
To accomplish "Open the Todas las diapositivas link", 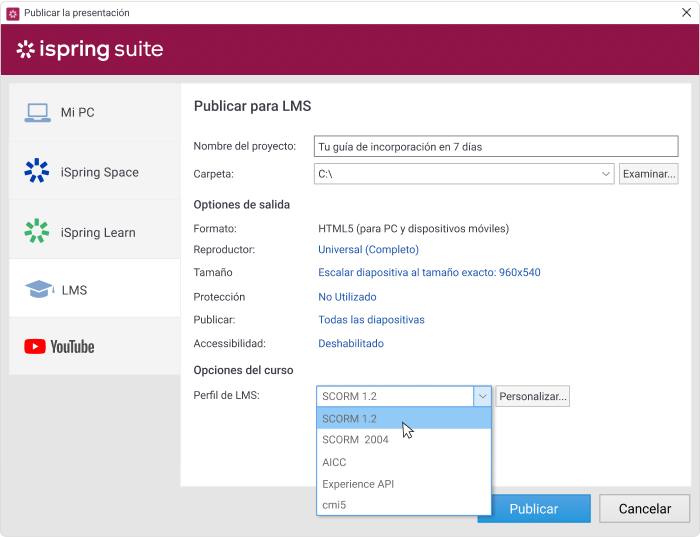I will tap(371, 320).
